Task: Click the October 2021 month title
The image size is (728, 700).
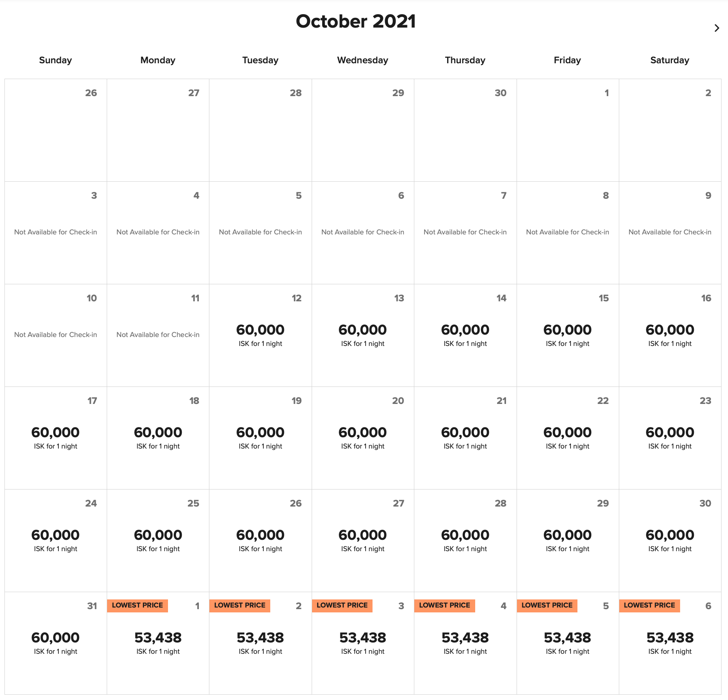Action: pos(356,21)
